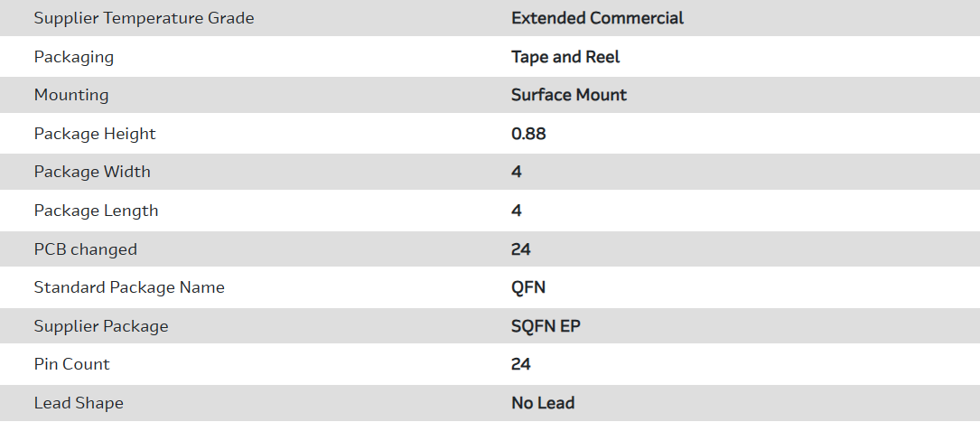Click the Mounting label
The height and width of the screenshot is (422, 980).
pyautogui.click(x=71, y=95)
